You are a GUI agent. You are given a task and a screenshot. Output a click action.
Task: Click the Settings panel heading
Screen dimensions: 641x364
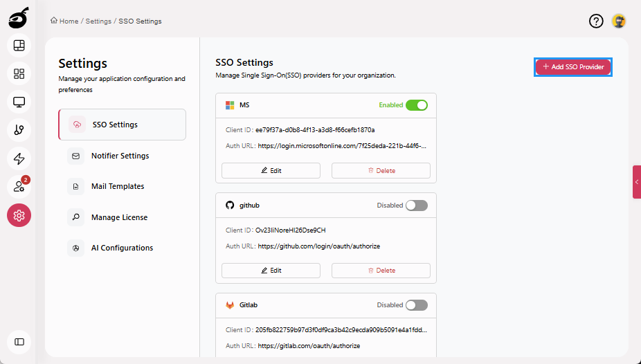[x=82, y=64]
